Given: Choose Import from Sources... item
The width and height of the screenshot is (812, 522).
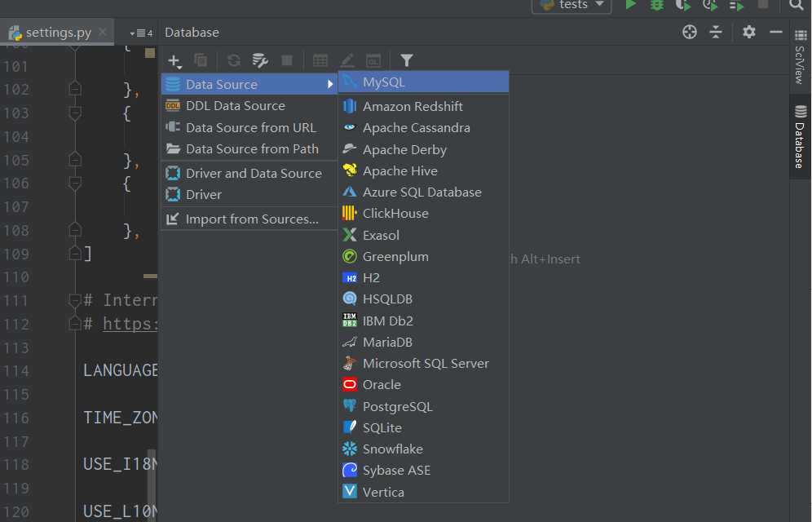Looking at the screenshot, I should [x=249, y=219].
